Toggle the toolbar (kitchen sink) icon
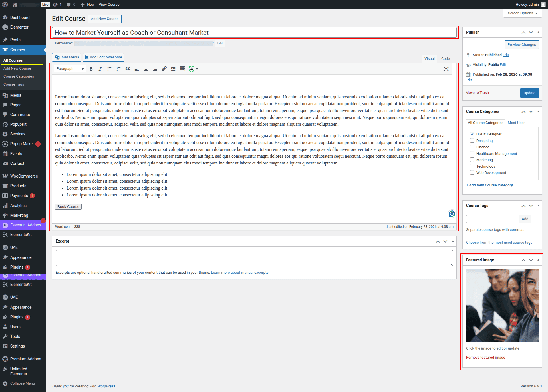This screenshot has width=548, height=392. pos(182,69)
